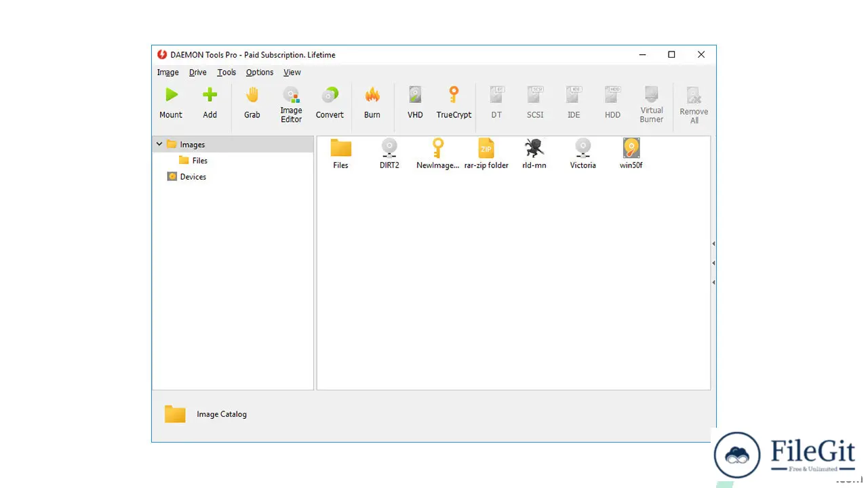Screen dimensions: 868x488
Task: Click the Virtual Burner icon
Action: tap(652, 94)
